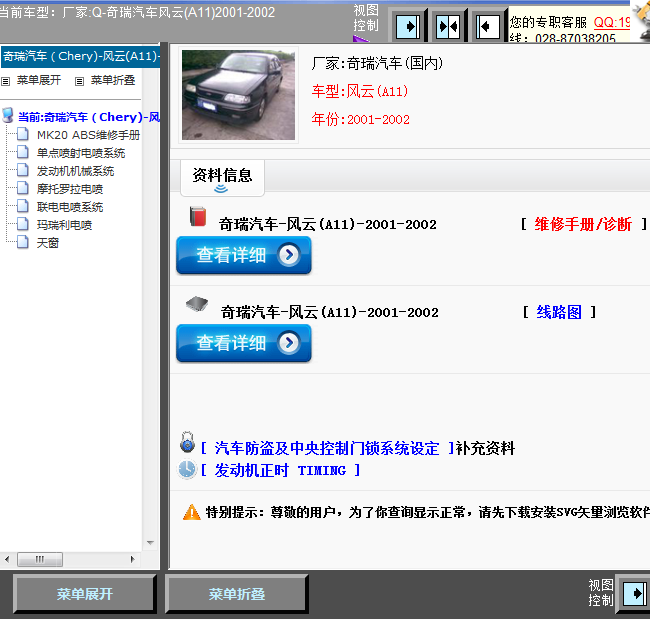Click document icon next to 联电电喷系统

tap(23, 206)
